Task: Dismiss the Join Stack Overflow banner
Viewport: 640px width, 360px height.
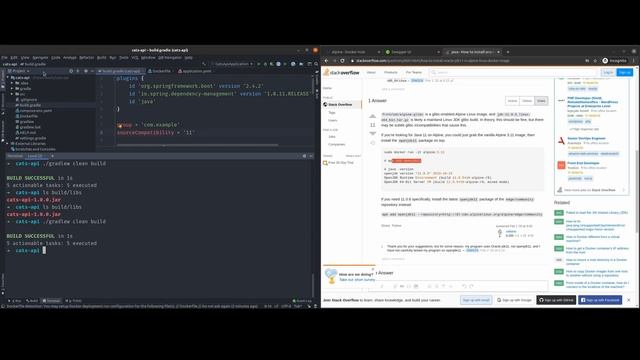Action: click(629, 300)
